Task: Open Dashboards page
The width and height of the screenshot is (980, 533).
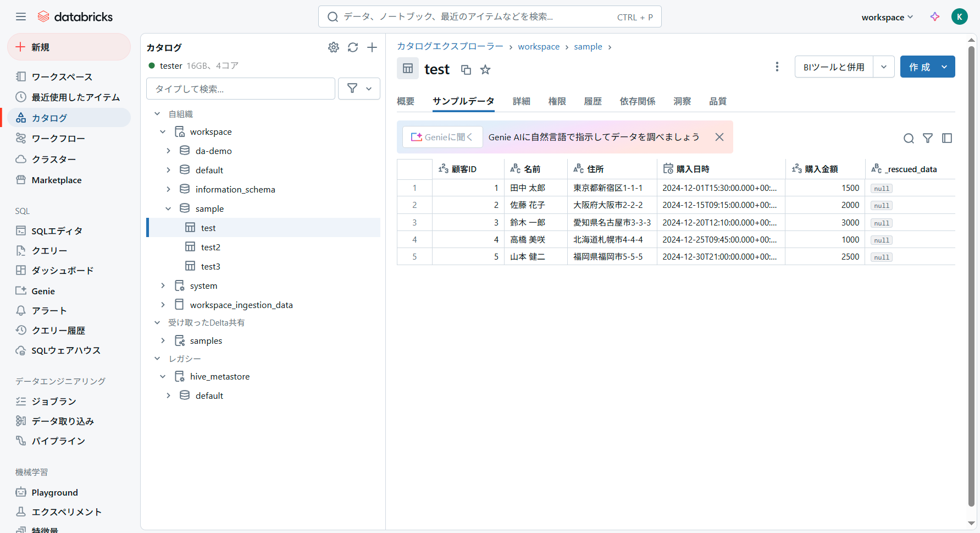Action: pos(69,270)
